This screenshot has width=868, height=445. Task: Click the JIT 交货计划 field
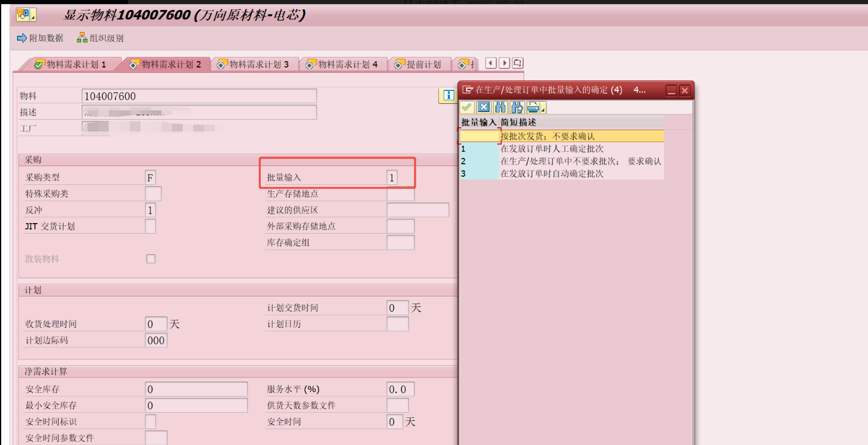[x=150, y=226]
